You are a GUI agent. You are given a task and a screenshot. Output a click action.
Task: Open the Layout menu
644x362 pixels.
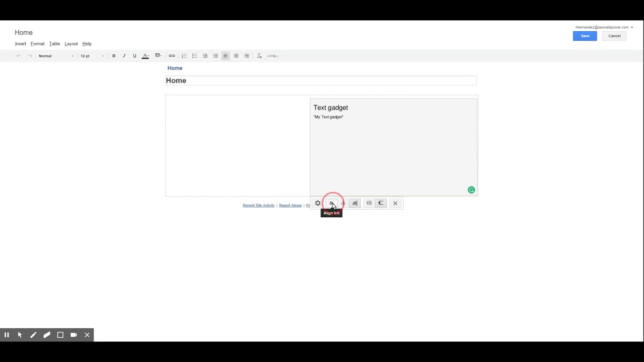click(x=71, y=44)
